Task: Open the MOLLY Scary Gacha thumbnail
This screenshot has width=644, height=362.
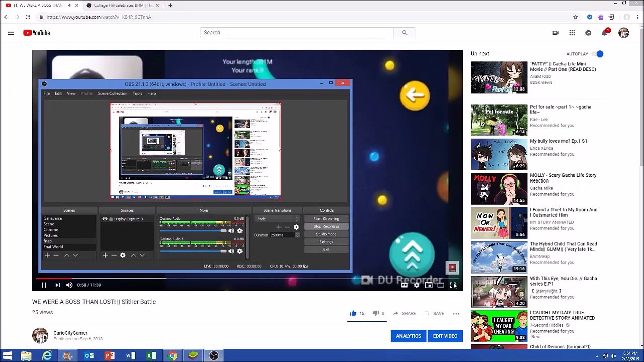Action: [499, 189]
